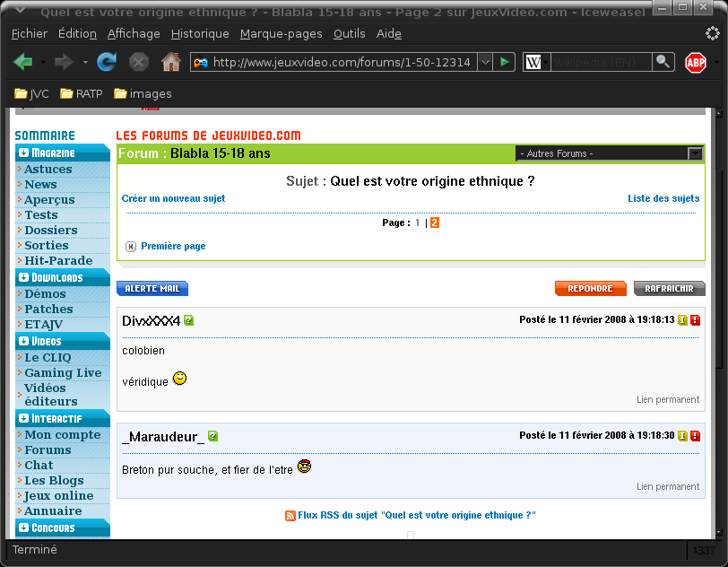Click the Première page link
728x567 pixels.
click(173, 246)
